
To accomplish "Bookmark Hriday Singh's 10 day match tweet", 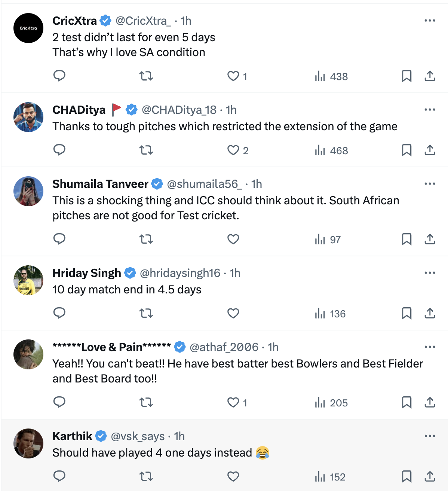I will click(x=406, y=314).
